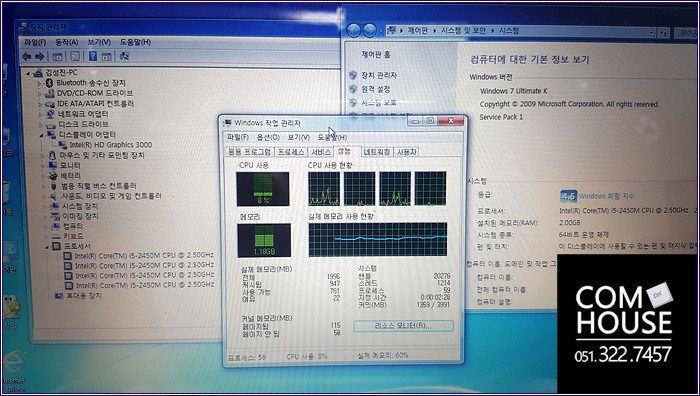Screen dimensions: 700x396
Task: Click the Windows 작업 관리자 title bar icon
Action: (227, 123)
